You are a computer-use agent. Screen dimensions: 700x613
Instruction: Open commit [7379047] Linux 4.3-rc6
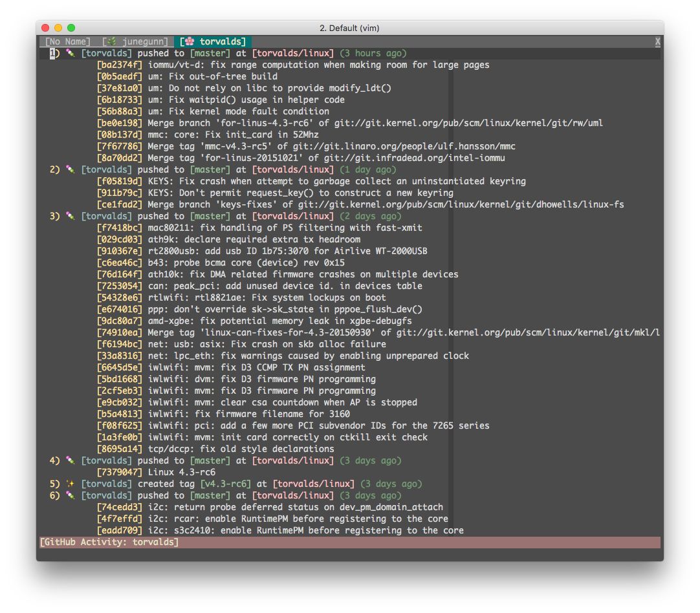tap(120, 472)
